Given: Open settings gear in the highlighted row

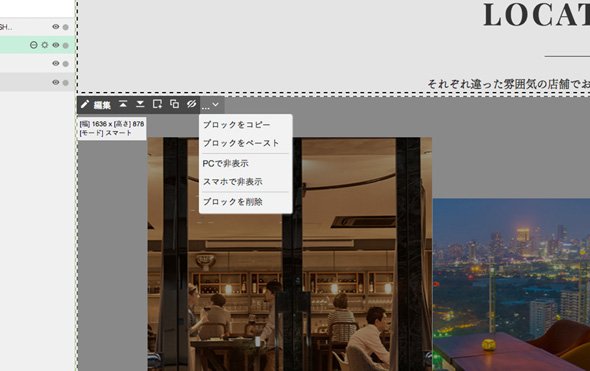Looking at the screenshot, I should (x=45, y=45).
